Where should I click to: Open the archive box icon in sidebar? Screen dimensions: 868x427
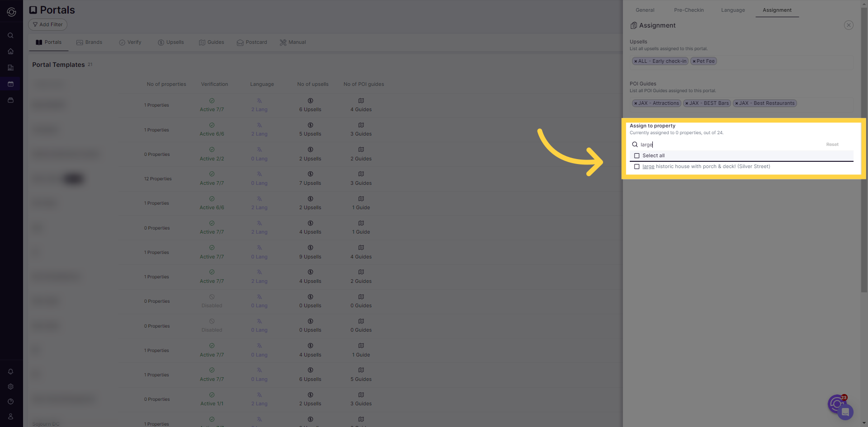(11, 100)
